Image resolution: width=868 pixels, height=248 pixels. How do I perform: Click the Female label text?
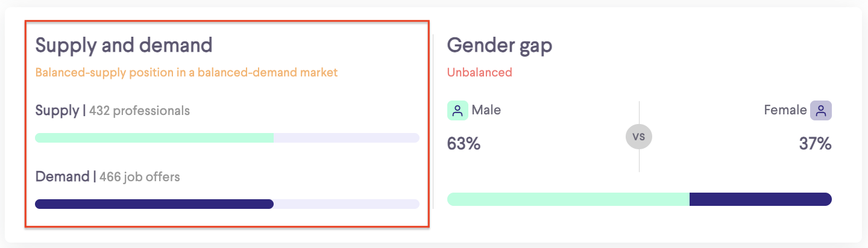coord(785,110)
